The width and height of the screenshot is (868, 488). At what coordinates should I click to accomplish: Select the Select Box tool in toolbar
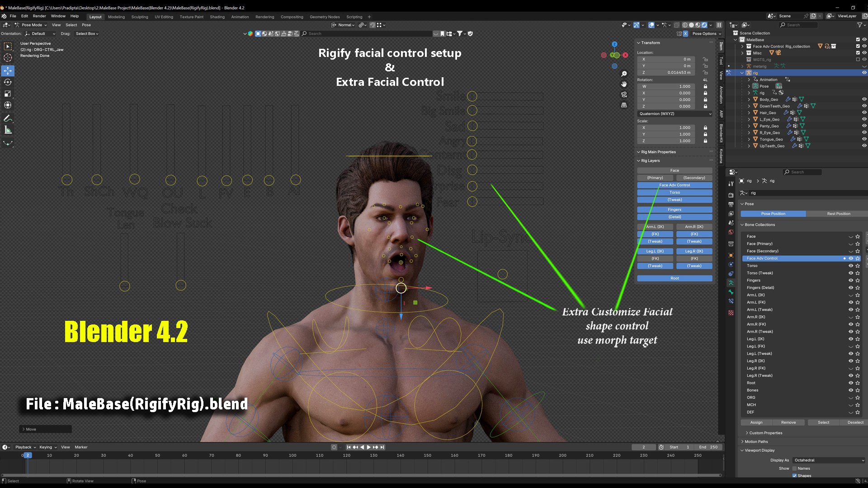(x=8, y=46)
